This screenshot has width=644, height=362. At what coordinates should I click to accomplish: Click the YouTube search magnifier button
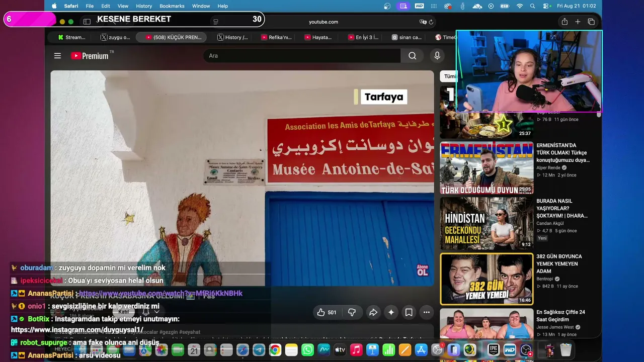point(413,56)
